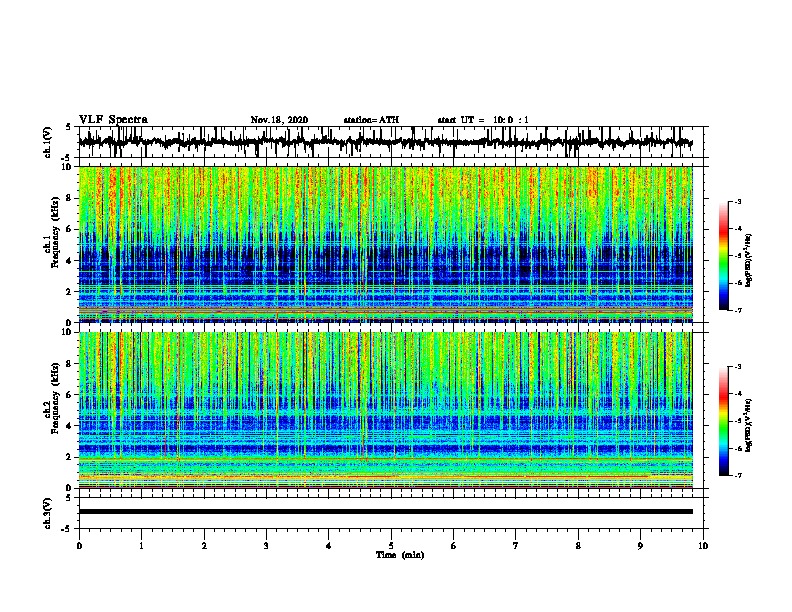Click the "-5" tick on ch.3(V) axis
This screenshot has height=612, width=792.
(x=67, y=529)
